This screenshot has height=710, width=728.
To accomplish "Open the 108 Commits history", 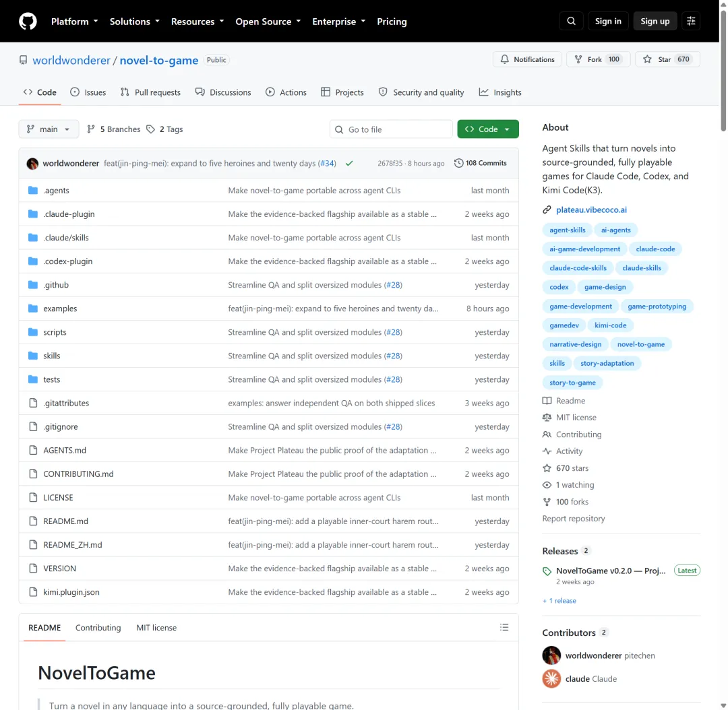I will [x=480, y=163].
